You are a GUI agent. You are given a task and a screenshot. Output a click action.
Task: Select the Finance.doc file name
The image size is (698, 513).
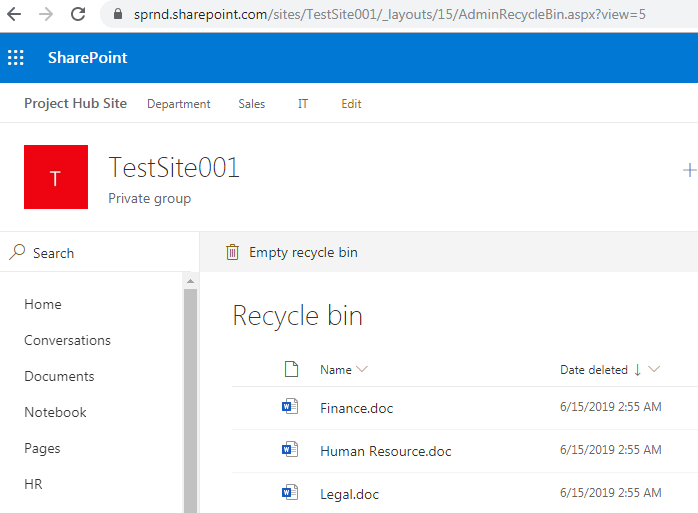coord(357,408)
